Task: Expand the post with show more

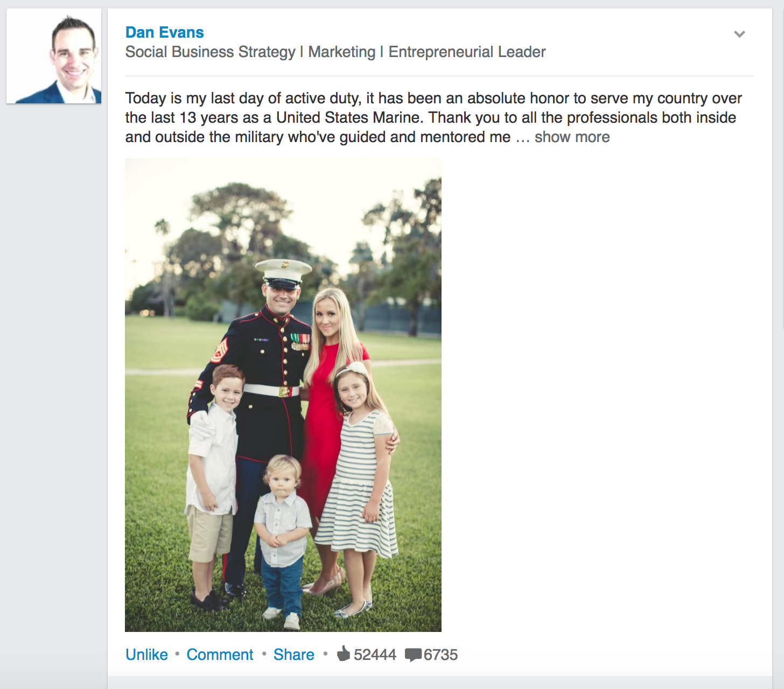Action: tap(572, 137)
